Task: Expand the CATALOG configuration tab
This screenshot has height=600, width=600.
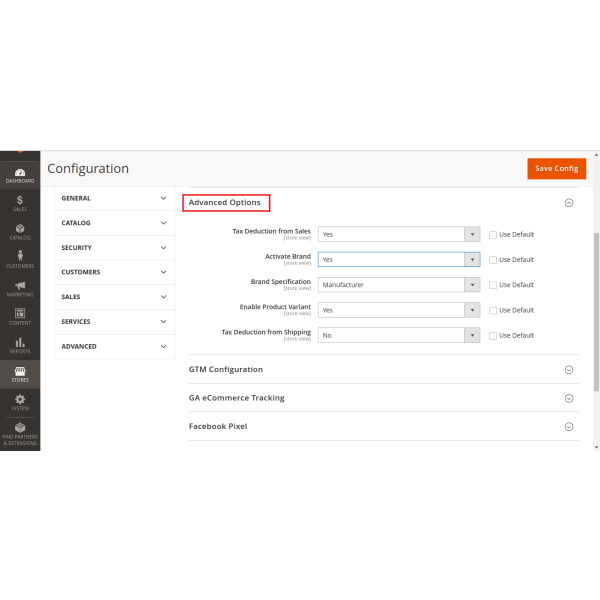Action: coord(114,223)
